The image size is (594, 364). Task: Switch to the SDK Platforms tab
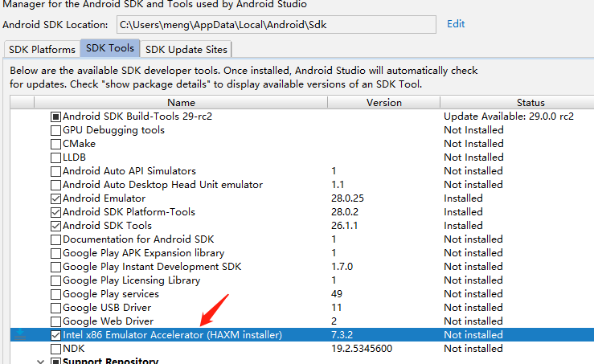click(42, 49)
